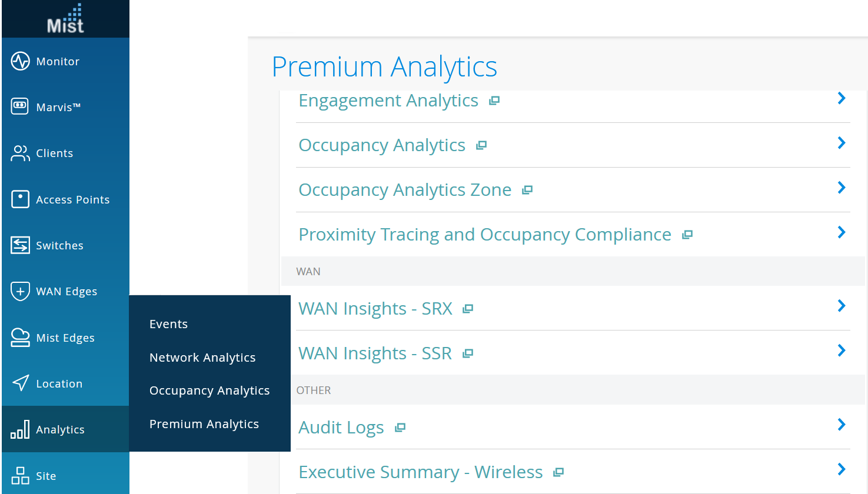Click the Location arrow icon
The width and height of the screenshot is (868, 494).
point(20,383)
